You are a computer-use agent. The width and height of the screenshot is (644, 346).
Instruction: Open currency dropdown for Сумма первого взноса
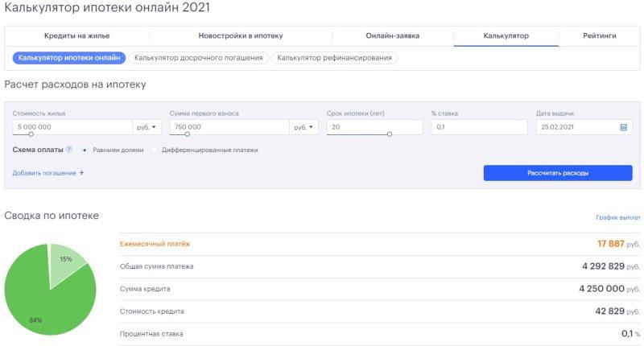(x=304, y=127)
